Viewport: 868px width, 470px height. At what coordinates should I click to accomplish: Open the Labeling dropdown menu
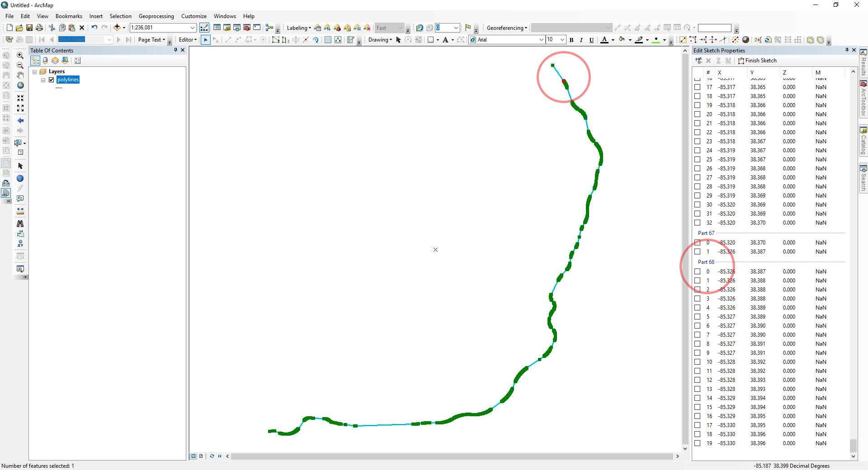point(299,28)
